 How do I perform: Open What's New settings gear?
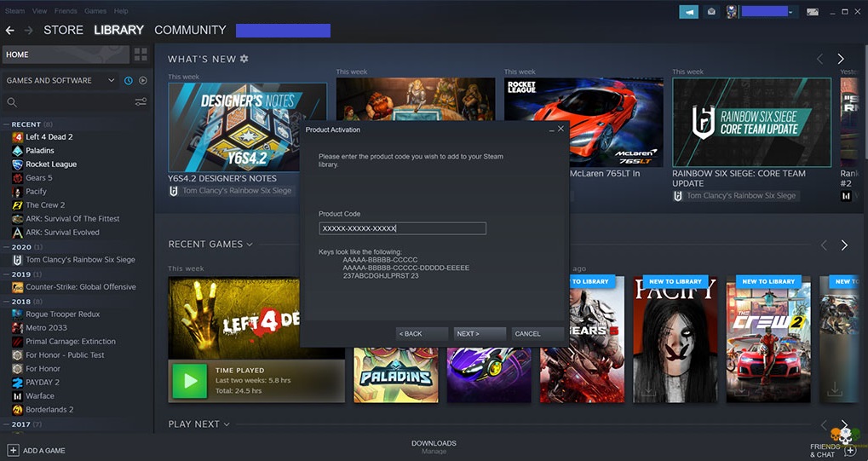[244, 59]
